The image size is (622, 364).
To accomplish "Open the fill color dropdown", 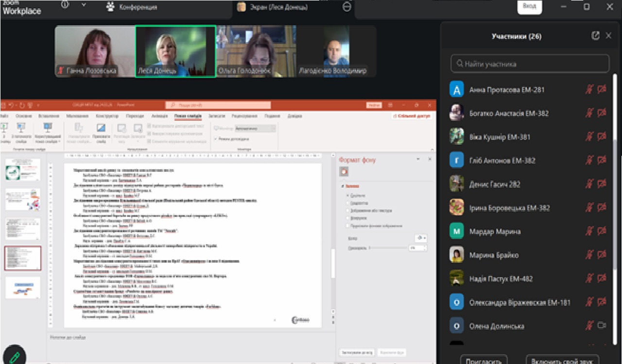I will (x=421, y=238).
